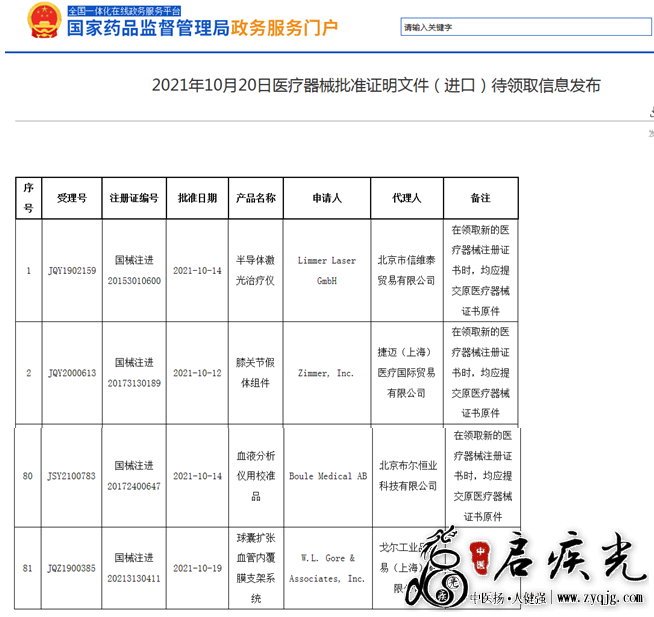Select the 备注 column header
The image size is (654, 617).
(480, 198)
